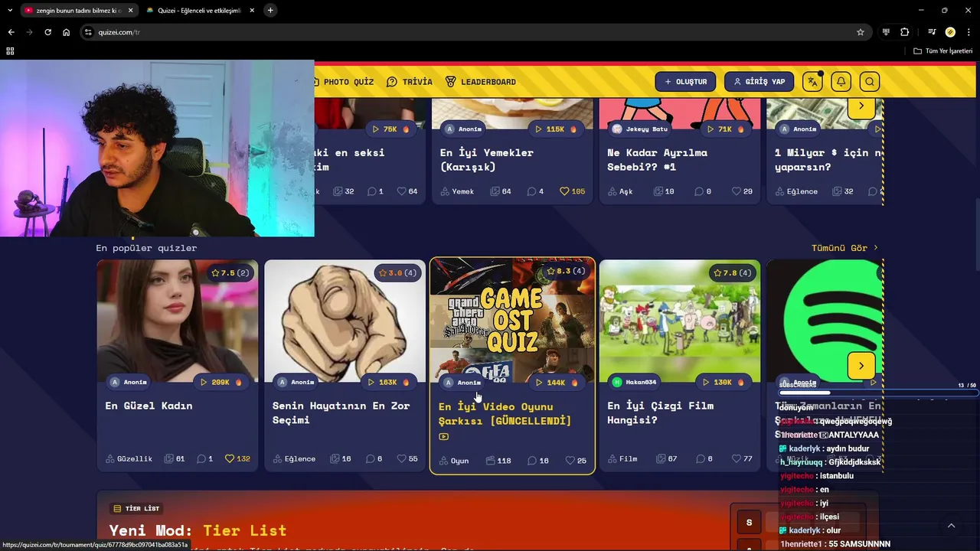Viewport: 980px width, 551px height.
Task: Click the Hakan034 author label
Action: pos(635,382)
